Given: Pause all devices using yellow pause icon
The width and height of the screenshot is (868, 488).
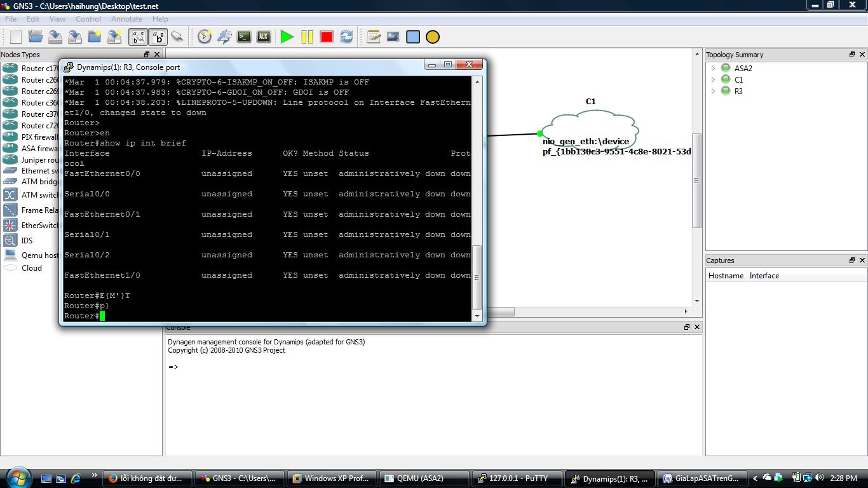Looking at the screenshot, I should pos(307,37).
